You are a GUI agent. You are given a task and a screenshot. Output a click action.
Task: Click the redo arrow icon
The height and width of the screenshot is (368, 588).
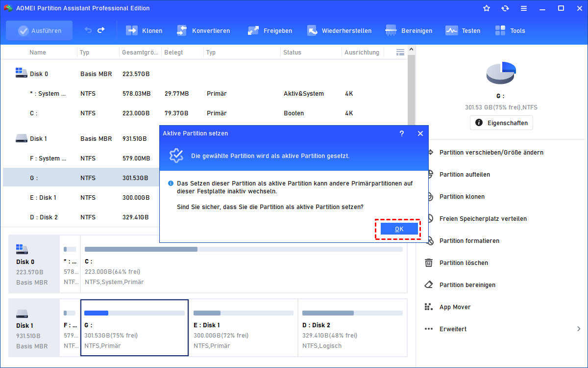tap(101, 30)
